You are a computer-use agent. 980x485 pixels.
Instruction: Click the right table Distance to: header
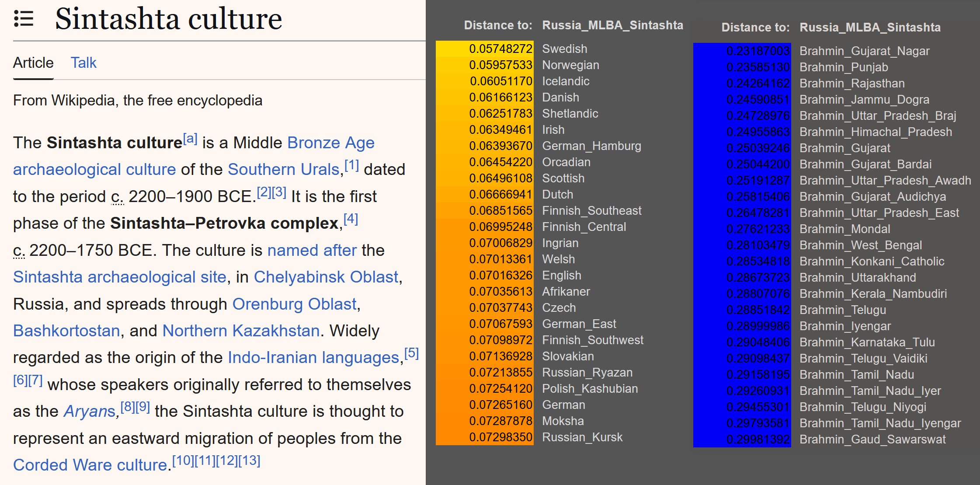tap(755, 28)
